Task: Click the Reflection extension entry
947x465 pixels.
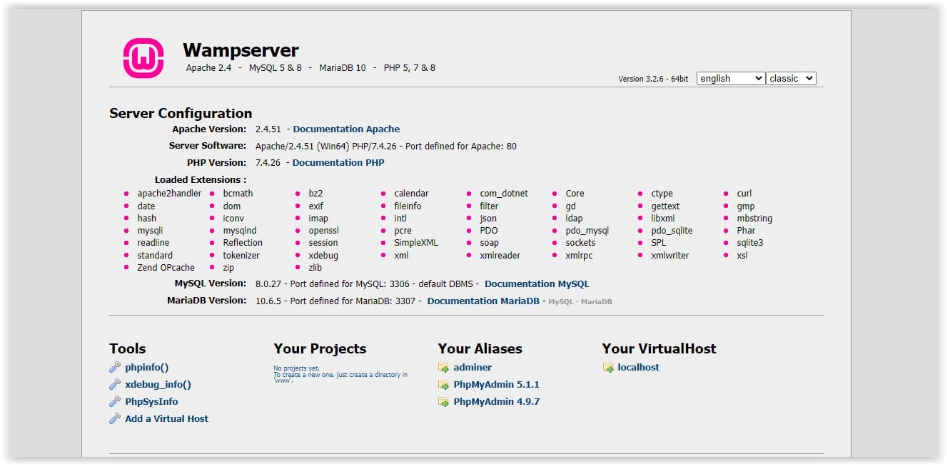Action: tap(243, 243)
